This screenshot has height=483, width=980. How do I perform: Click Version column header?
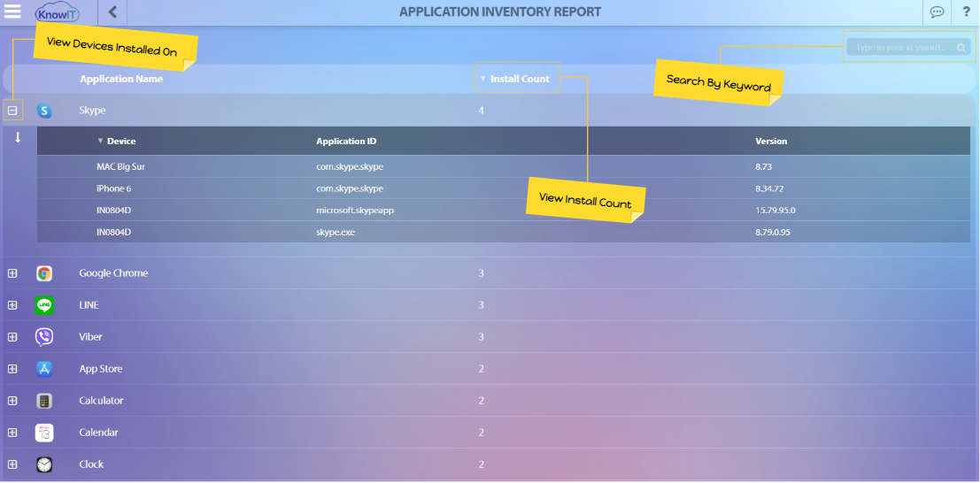tap(771, 142)
